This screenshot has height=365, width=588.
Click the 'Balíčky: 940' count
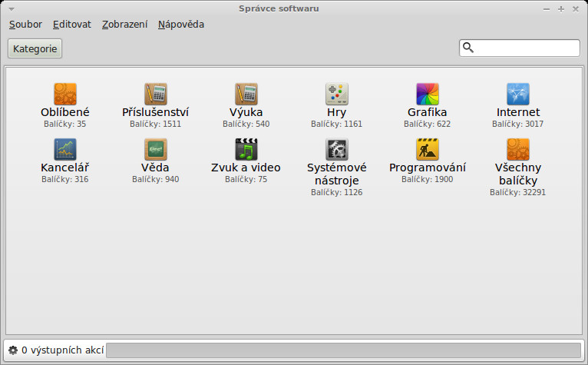click(156, 179)
